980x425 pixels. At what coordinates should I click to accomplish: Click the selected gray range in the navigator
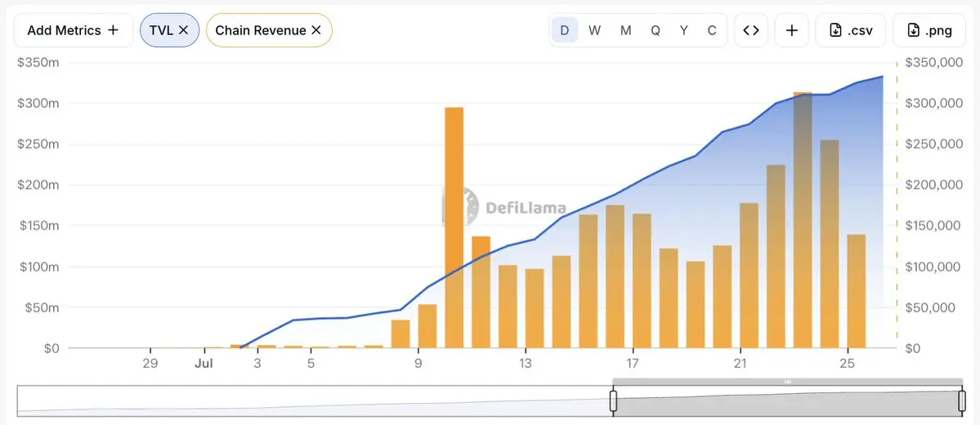pos(787,400)
